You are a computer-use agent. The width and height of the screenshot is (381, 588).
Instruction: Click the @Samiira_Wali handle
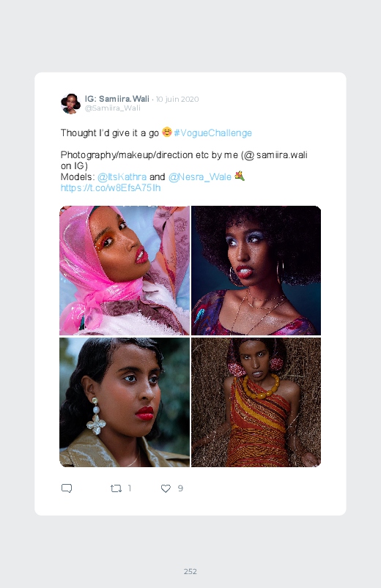pyautogui.click(x=113, y=108)
